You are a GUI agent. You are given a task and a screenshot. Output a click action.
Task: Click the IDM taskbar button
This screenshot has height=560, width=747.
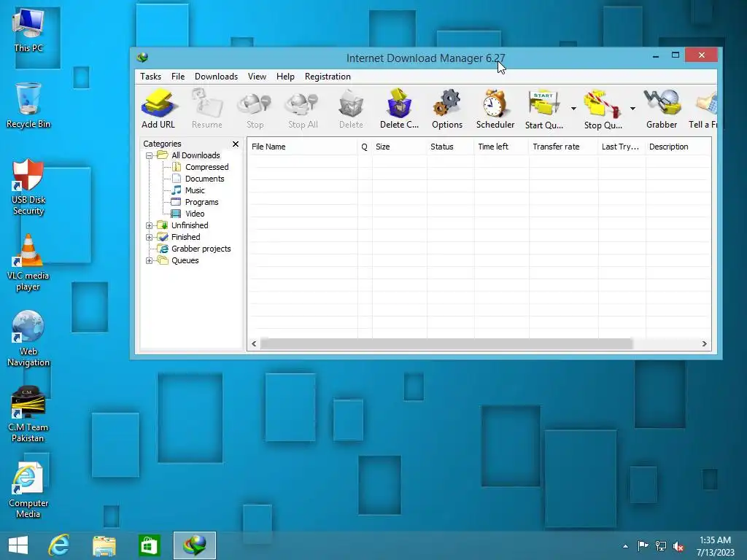[194, 545]
